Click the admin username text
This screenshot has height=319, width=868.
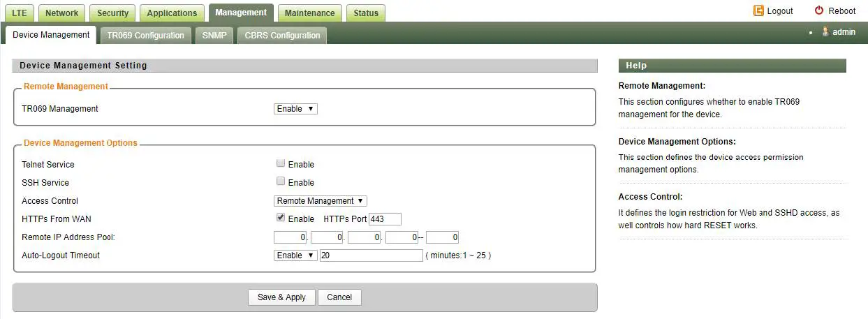click(x=844, y=32)
